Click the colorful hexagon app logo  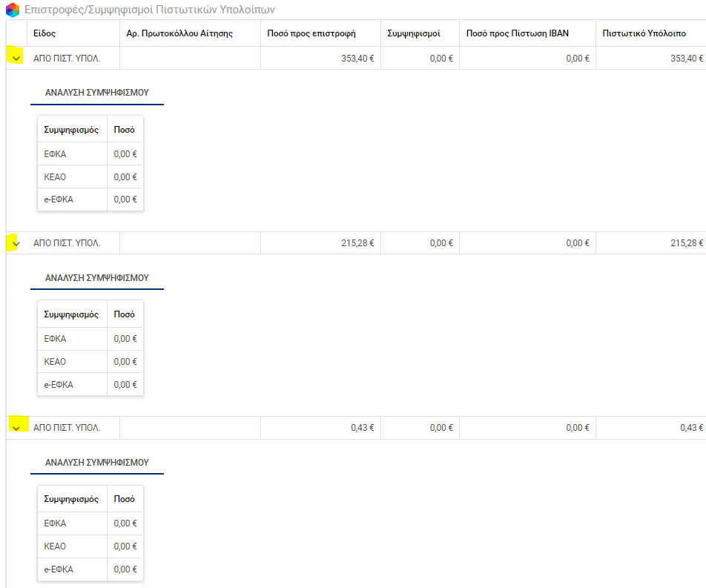13,10
